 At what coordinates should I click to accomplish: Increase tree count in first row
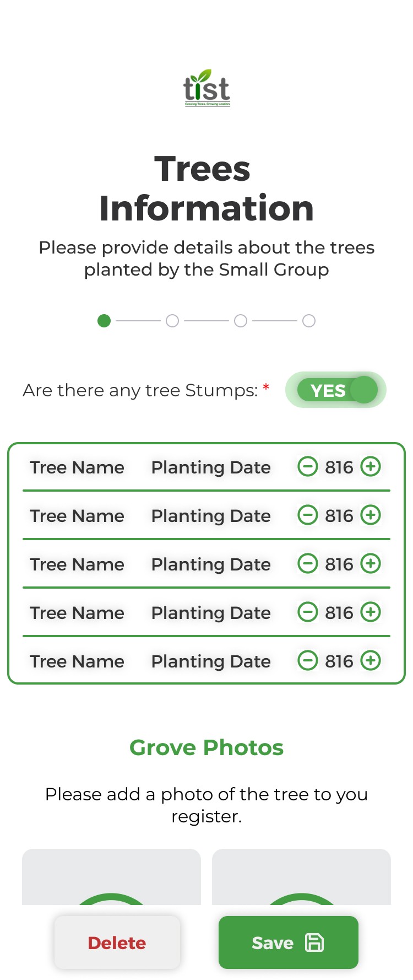coord(371,467)
